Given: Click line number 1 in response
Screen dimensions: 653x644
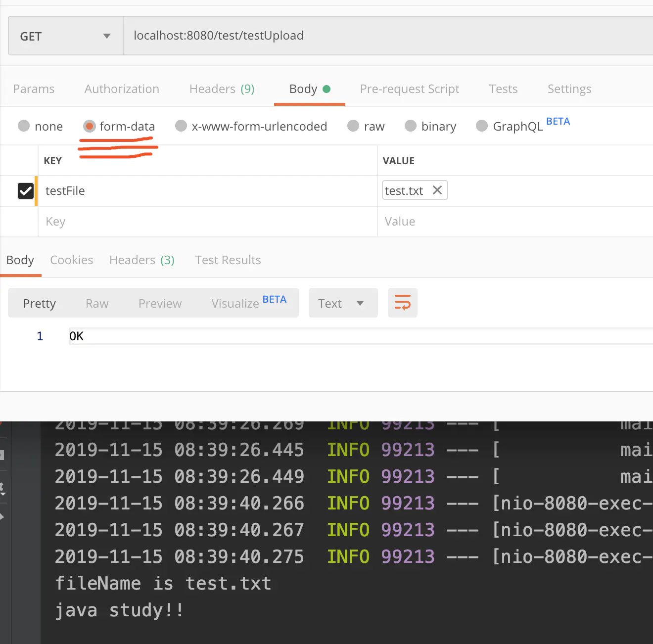Looking at the screenshot, I should point(40,336).
